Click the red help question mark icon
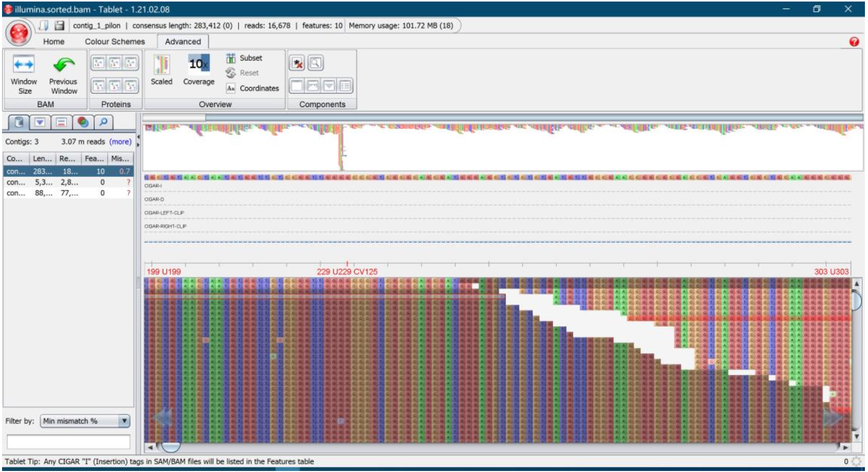Screen dimensions: 868x472 pyautogui.click(x=854, y=42)
